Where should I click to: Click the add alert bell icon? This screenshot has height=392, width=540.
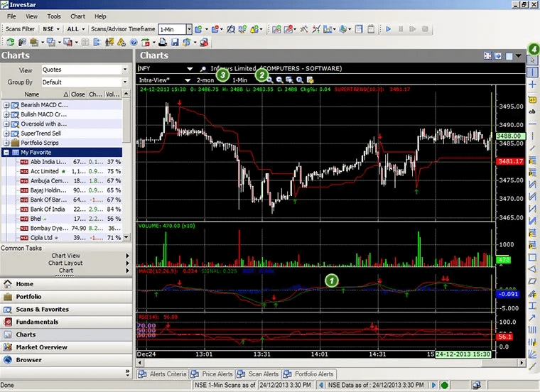254,29
